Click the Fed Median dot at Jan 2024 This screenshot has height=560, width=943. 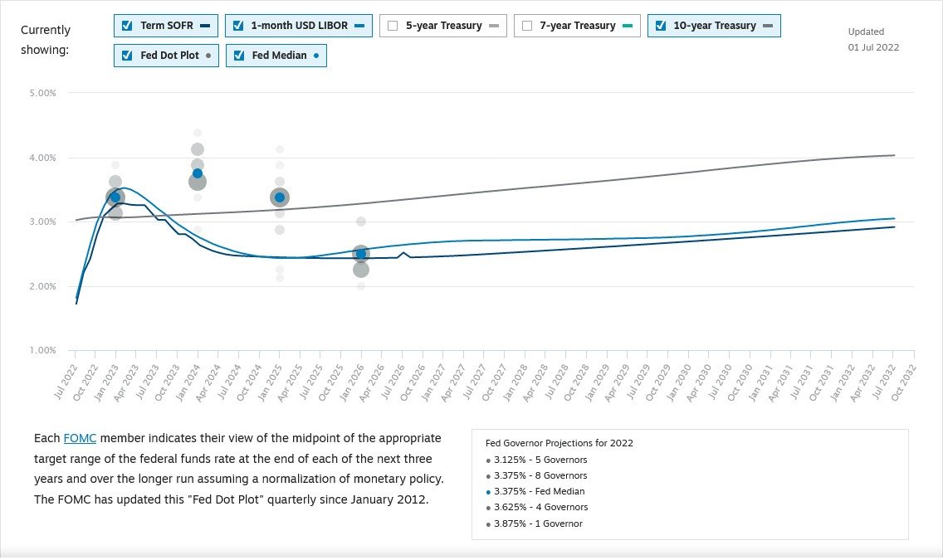tap(198, 173)
